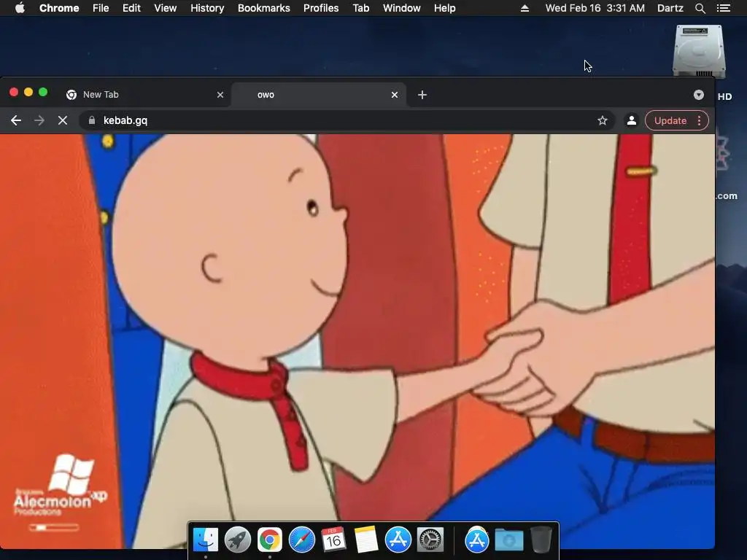Open Notes from the Dock

(x=366, y=540)
